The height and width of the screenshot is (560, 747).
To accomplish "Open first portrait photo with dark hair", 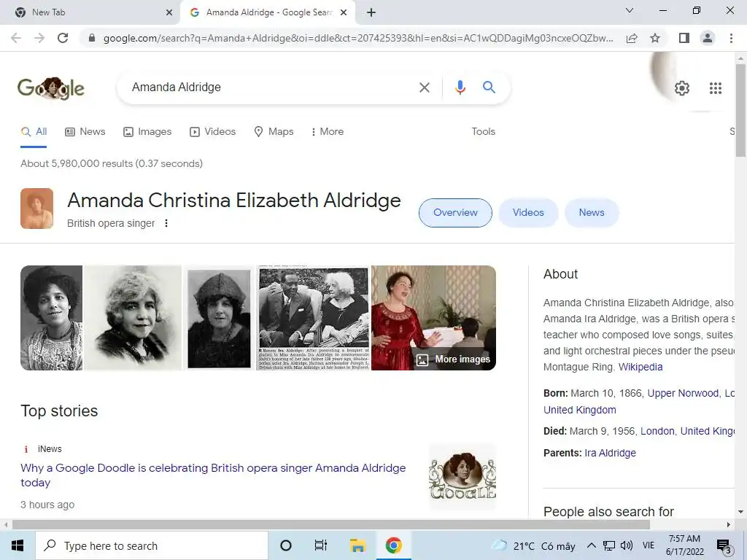I will pyautogui.click(x=52, y=318).
